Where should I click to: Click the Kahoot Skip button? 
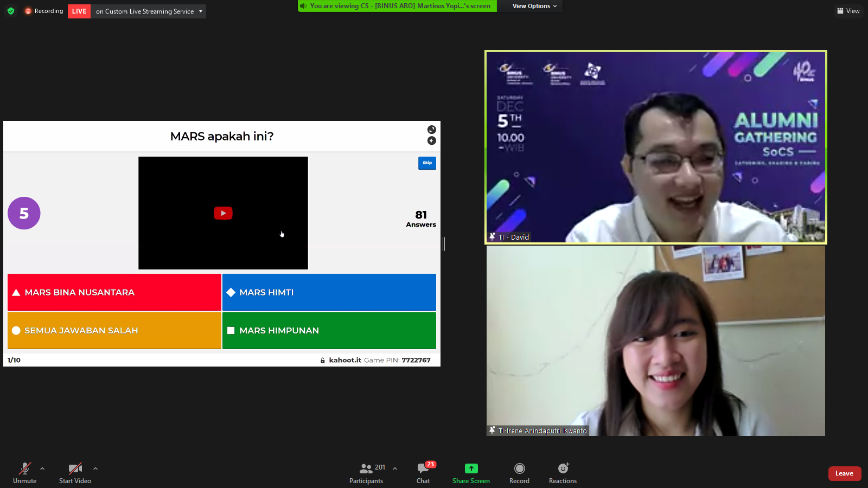pyautogui.click(x=427, y=163)
